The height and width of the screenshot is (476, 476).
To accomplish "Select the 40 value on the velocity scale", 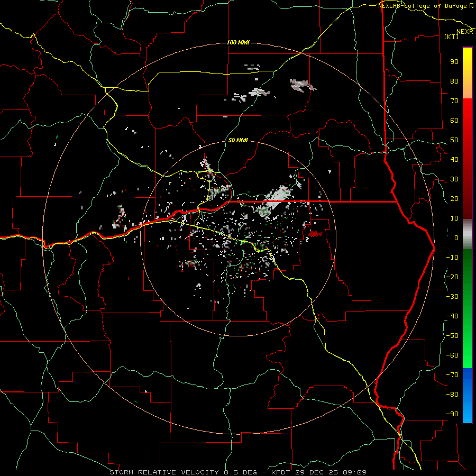I will click(x=454, y=160).
